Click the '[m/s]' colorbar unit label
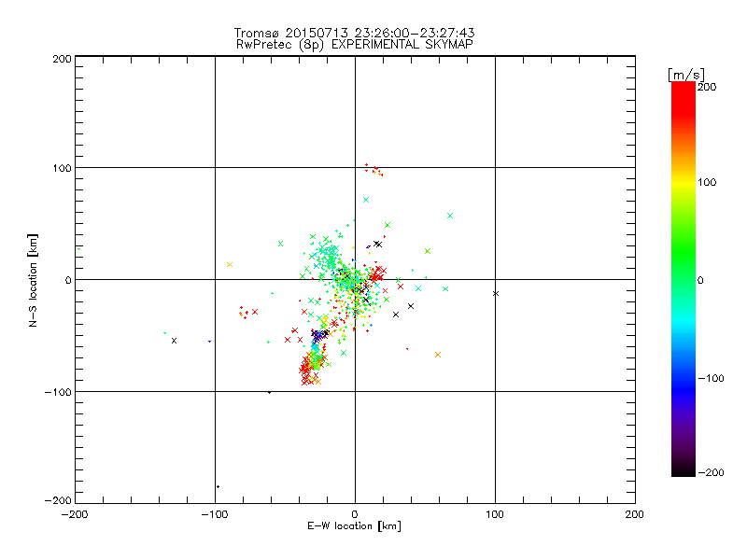The image size is (747, 560). point(686,75)
